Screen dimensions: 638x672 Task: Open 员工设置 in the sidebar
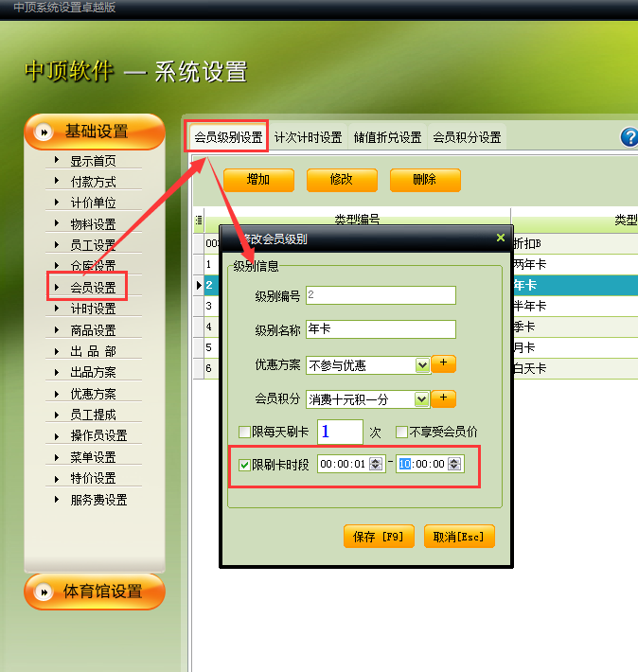(93, 245)
